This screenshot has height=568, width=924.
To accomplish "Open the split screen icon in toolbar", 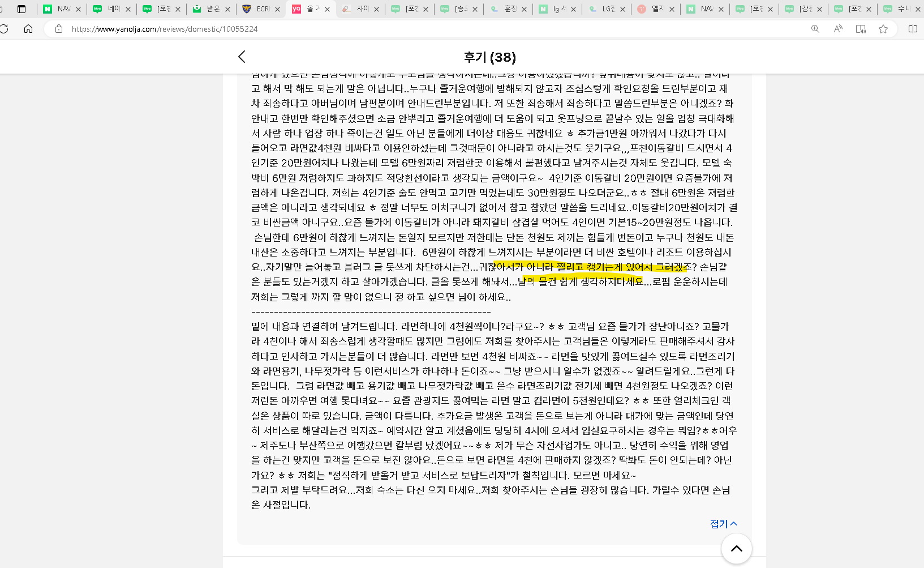I will pos(912,29).
